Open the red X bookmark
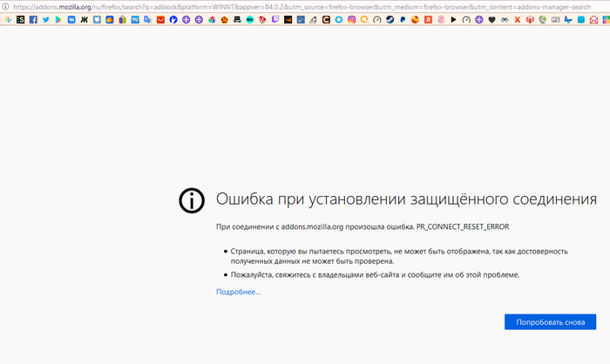 pyautogui.click(x=518, y=19)
